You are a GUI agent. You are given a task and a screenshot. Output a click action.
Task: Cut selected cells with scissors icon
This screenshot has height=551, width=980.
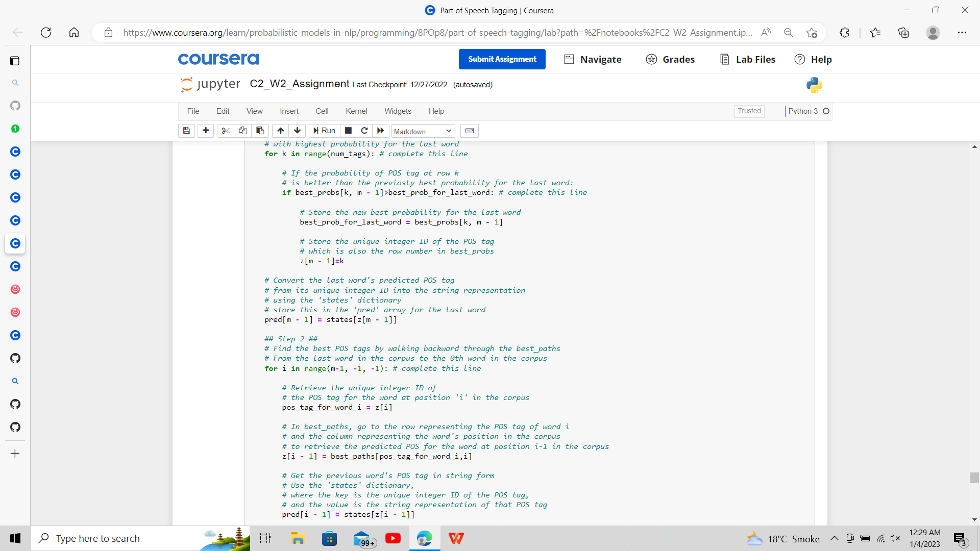[225, 131]
